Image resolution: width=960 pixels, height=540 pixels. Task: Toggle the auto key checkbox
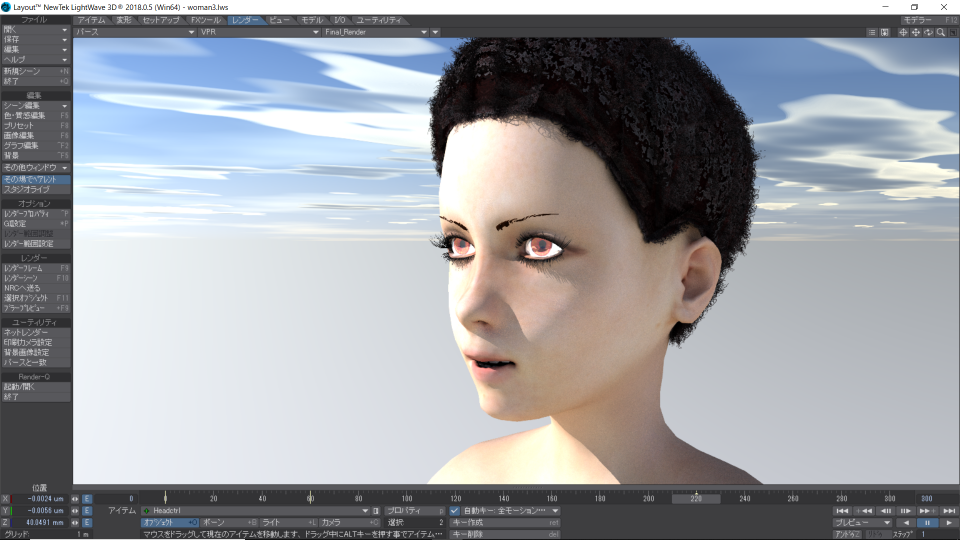point(455,511)
